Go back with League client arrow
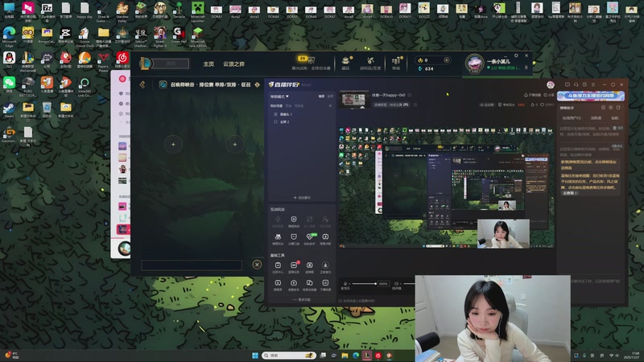This screenshot has width=644, height=362. click(x=142, y=84)
